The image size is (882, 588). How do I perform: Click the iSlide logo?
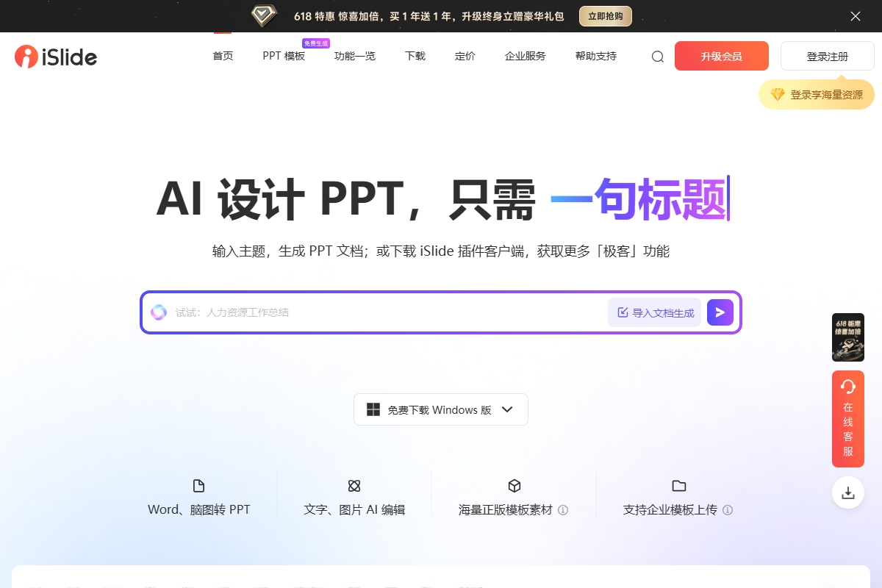pos(56,57)
